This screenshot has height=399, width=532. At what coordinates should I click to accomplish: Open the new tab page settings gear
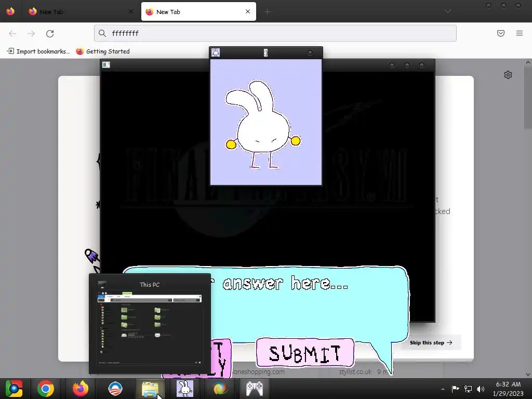pos(508,75)
